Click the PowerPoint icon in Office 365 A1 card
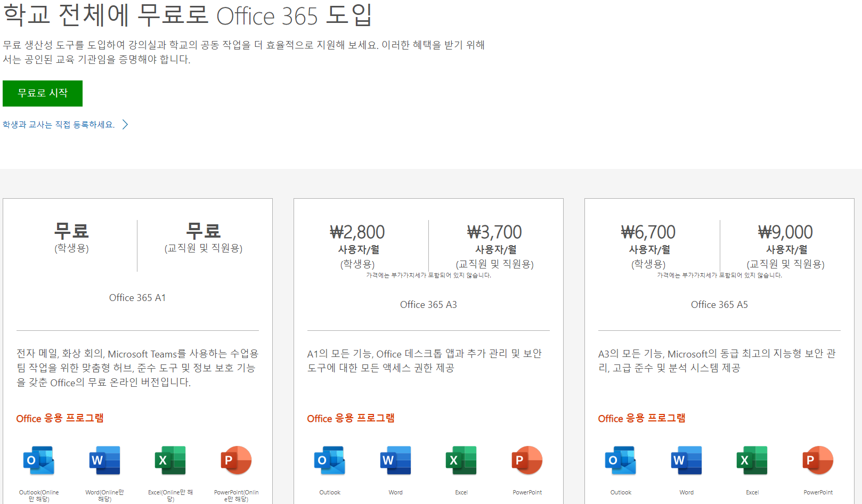The image size is (862, 504). point(237,460)
